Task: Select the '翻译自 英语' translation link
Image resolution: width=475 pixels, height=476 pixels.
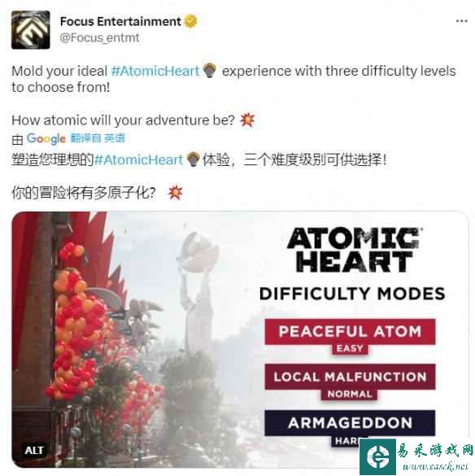Action: [x=98, y=138]
